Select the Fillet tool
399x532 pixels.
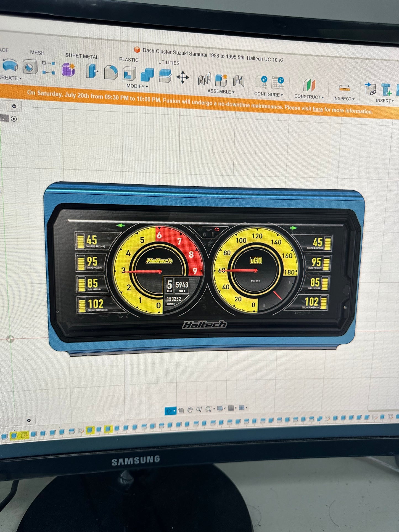111,73
